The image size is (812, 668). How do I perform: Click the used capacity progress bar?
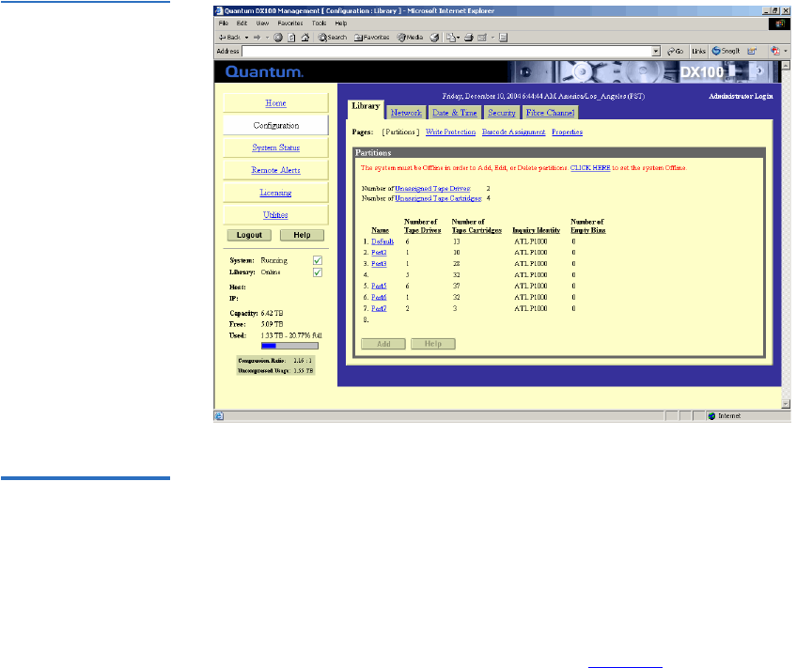point(289,346)
